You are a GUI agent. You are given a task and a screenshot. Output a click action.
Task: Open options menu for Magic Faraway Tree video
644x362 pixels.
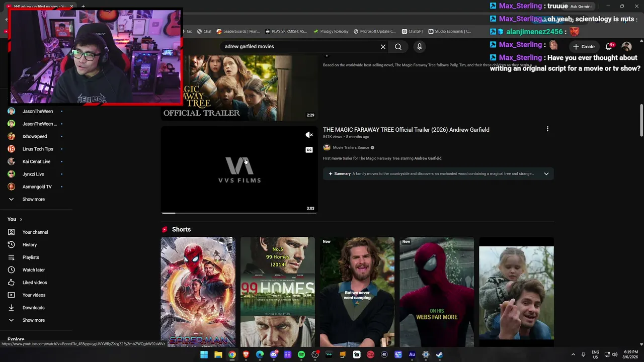point(547,129)
